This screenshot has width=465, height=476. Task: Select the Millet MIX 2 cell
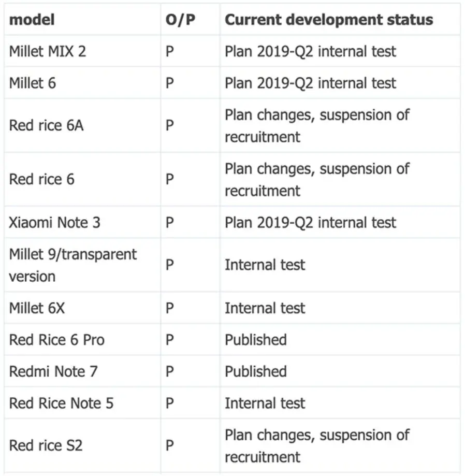pyautogui.click(x=82, y=51)
